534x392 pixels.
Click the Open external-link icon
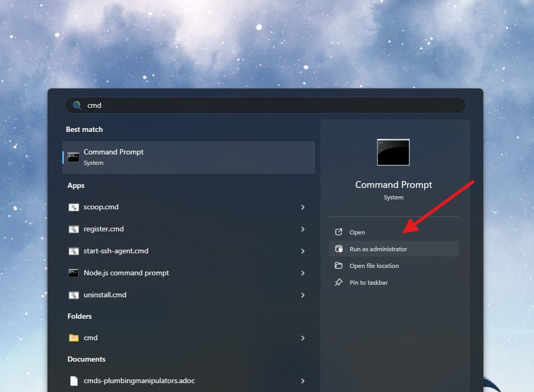(339, 232)
